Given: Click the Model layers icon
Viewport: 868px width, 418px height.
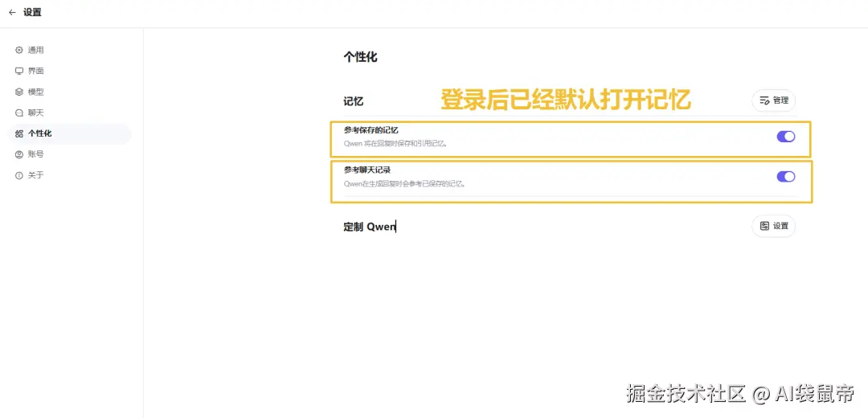Looking at the screenshot, I should pyautogui.click(x=18, y=92).
